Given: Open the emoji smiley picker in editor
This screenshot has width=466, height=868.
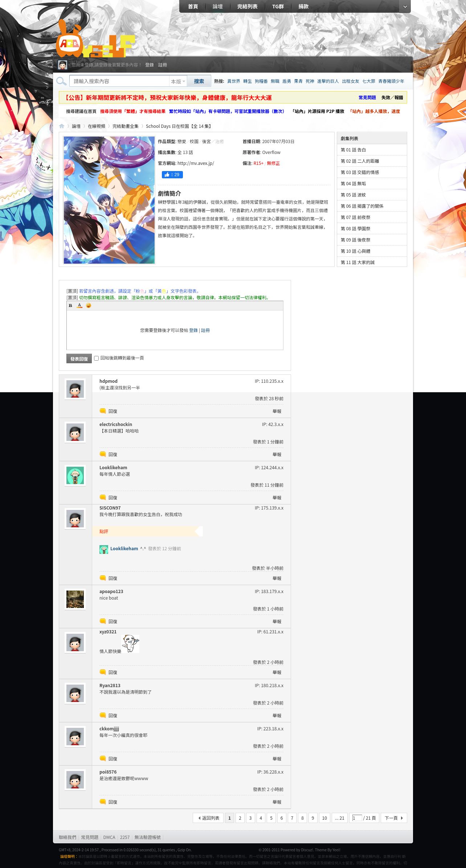Looking at the screenshot, I should point(89,305).
